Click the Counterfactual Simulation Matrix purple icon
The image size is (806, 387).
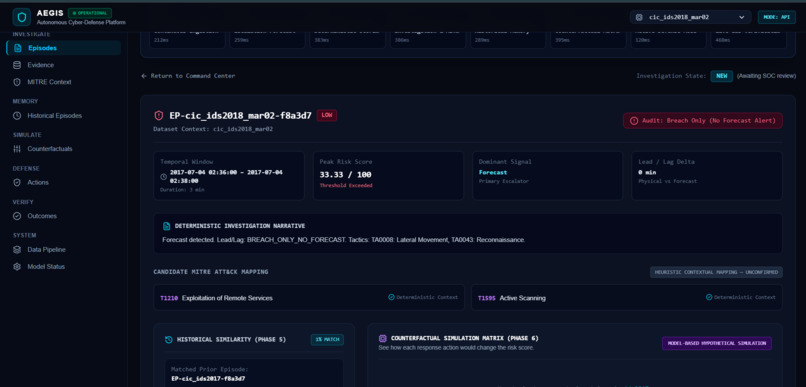pyautogui.click(x=382, y=339)
